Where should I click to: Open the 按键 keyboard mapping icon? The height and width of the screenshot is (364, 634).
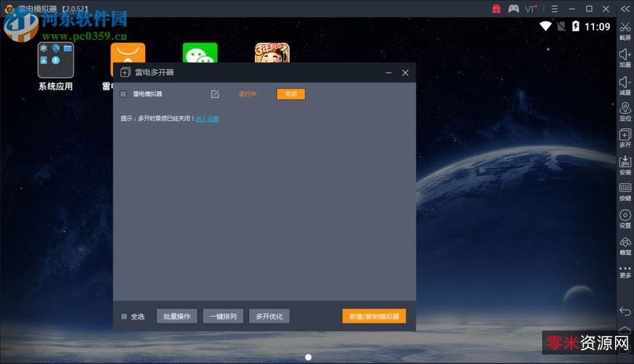coord(625,191)
